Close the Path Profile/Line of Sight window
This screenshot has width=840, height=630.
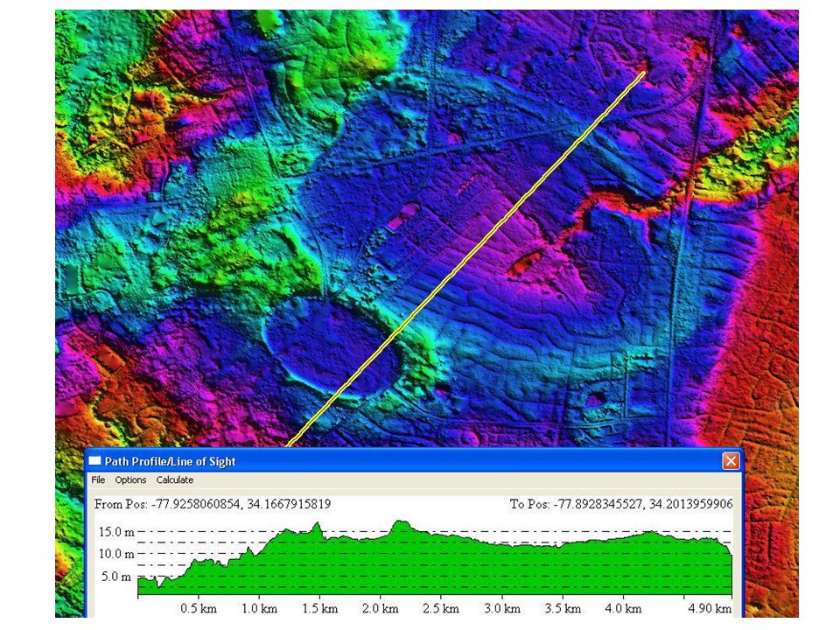(731, 461)
